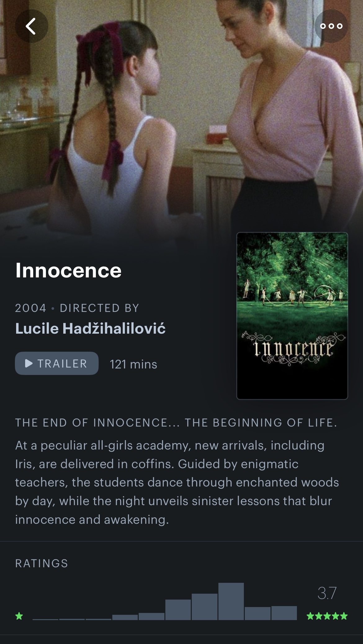363x644 pixels.
Task: Open the Ratings section header
Action: pyautogui.click(x=42, y=563)
